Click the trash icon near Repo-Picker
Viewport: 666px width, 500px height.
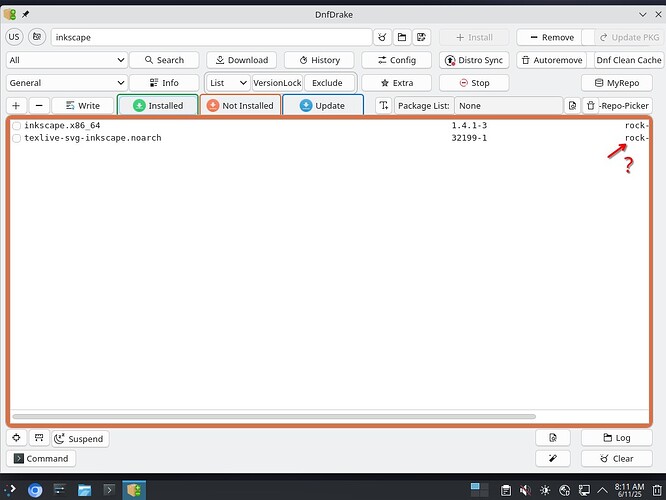[590, 106]
